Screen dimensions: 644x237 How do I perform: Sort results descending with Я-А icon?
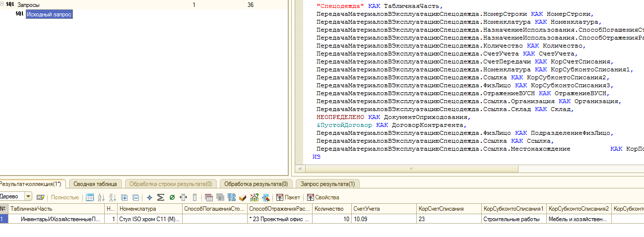(x=113, y=197)
